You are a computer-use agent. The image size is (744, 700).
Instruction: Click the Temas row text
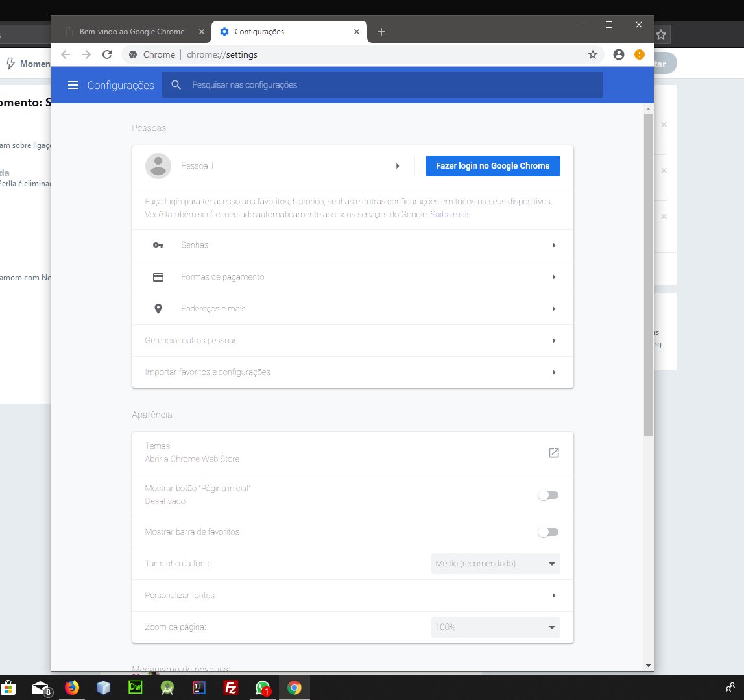[x=158, y=446]
